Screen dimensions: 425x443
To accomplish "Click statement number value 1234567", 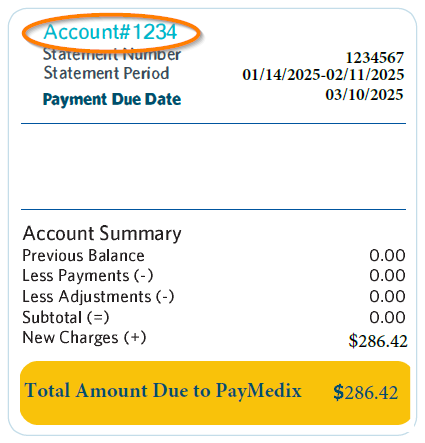I will [375, 58].
